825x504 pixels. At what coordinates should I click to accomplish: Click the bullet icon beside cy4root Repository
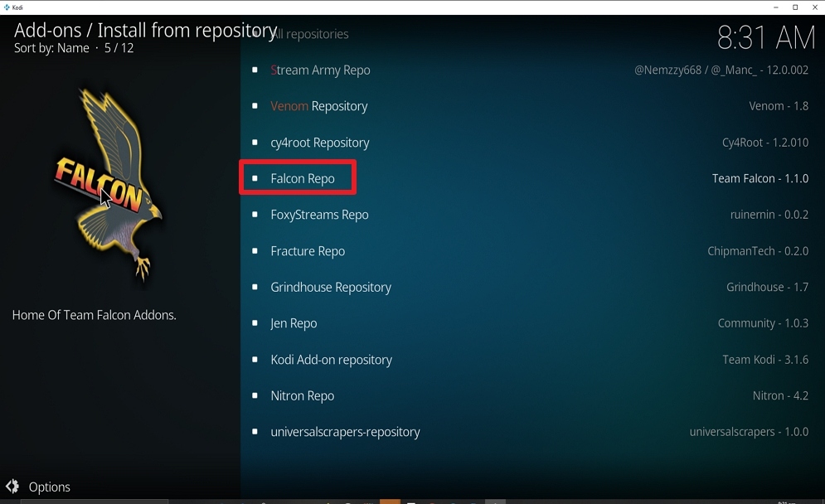[255, 143]
